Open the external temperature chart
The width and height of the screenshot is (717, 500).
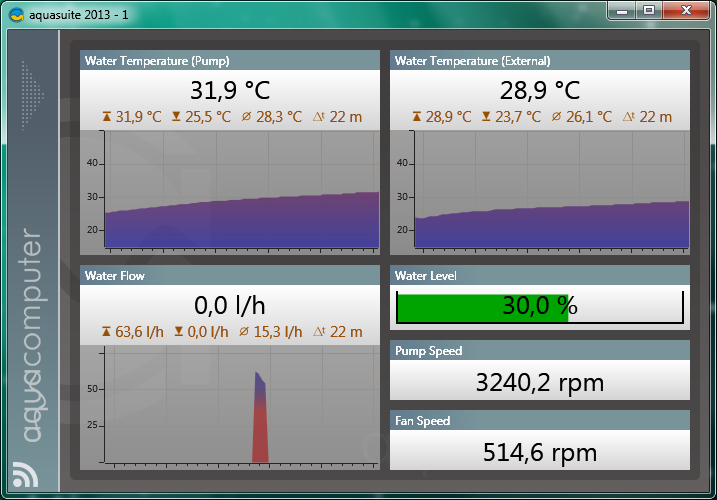pyautogui.click(x=540, y=192)
